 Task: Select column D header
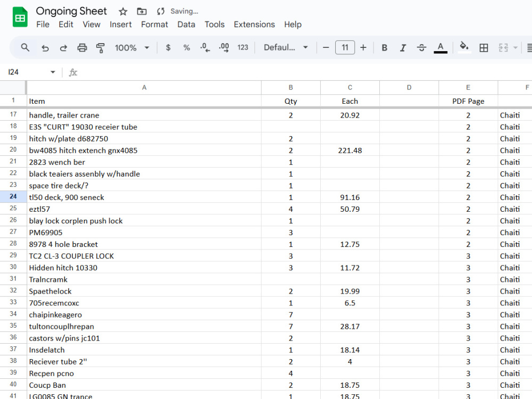point(409,88)
